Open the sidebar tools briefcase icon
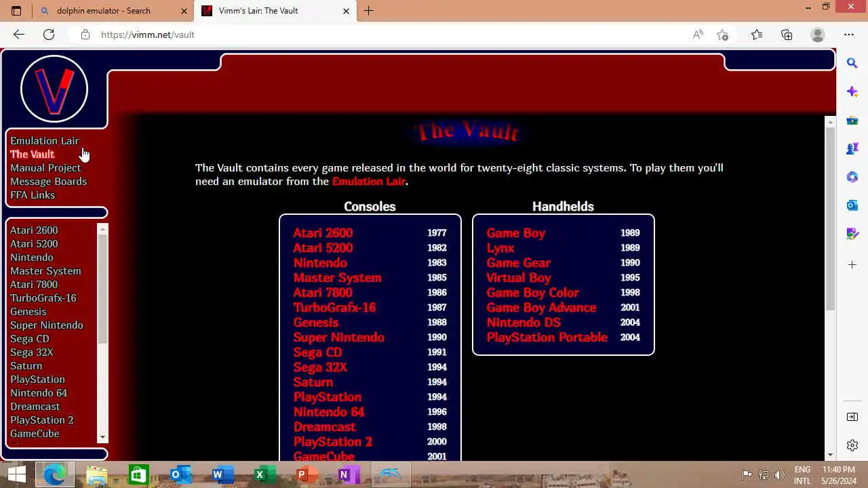This screenshot has width=868, height=488. [x=852, y=120]
